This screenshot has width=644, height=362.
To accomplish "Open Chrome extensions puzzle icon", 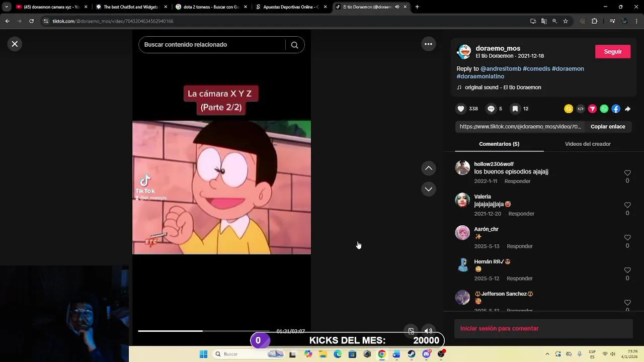I will click(x=594, y=21).
